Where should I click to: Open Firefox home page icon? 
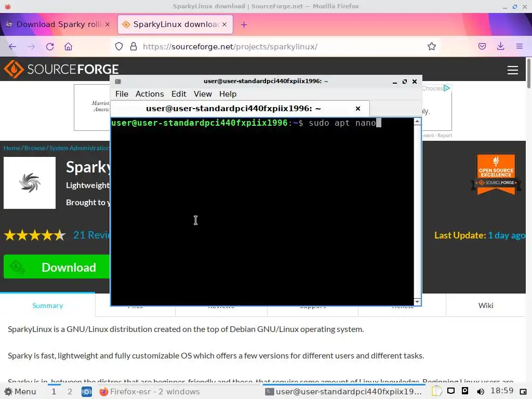point(68,46)
